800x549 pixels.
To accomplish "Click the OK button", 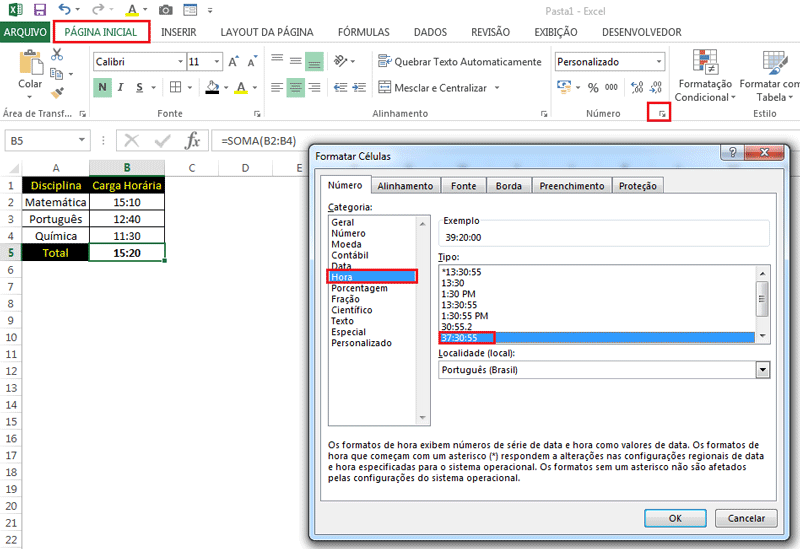I will (675, 518).
